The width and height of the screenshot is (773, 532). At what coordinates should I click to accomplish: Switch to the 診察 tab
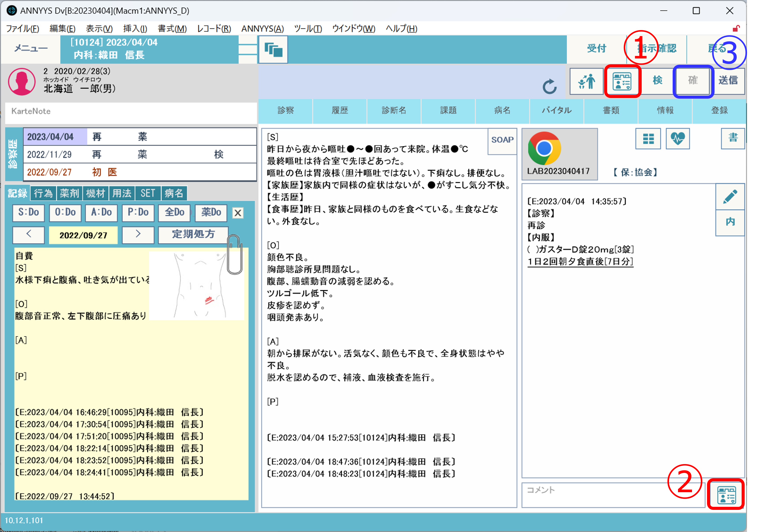click(x=286, y=111)
